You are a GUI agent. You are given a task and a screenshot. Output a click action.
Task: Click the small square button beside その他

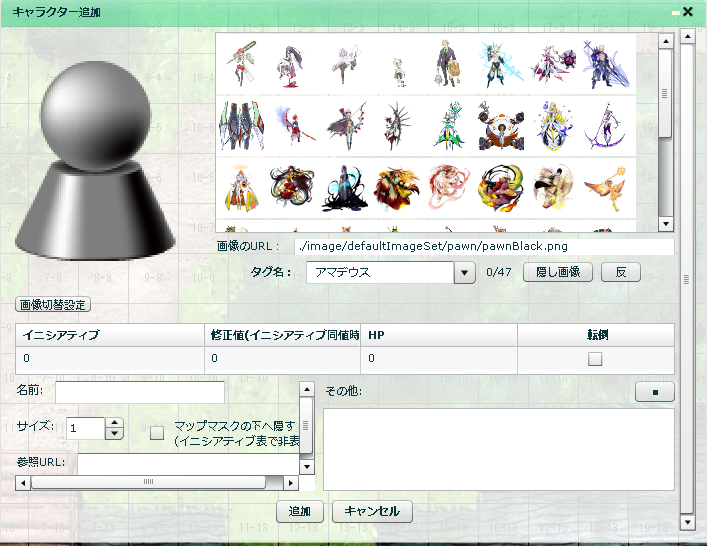click(655, 392)
